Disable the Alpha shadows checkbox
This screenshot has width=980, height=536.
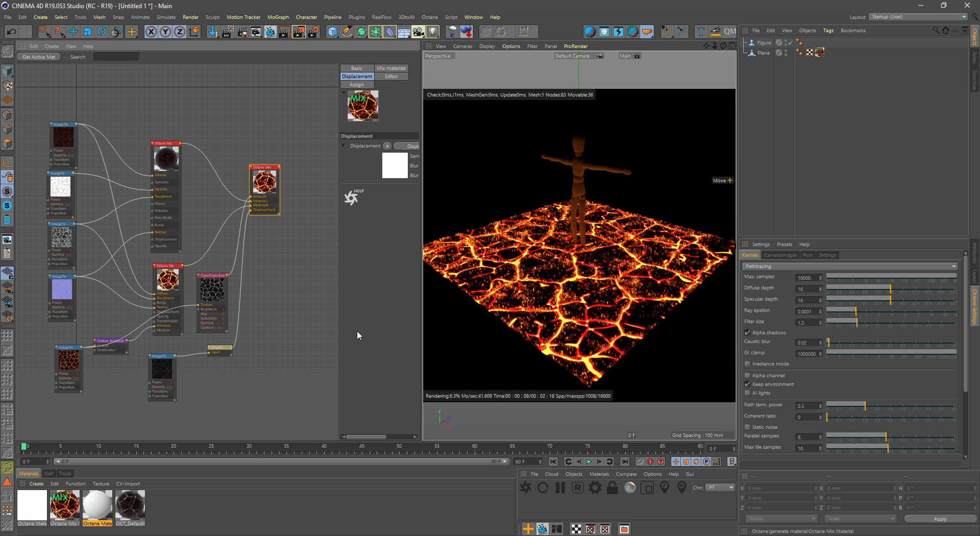point(748,332)
